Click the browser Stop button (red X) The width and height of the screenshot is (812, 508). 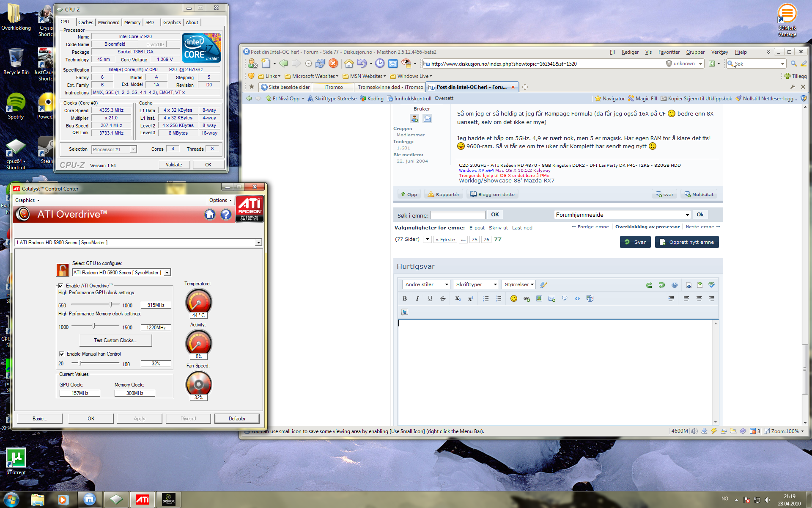point(333,63)
